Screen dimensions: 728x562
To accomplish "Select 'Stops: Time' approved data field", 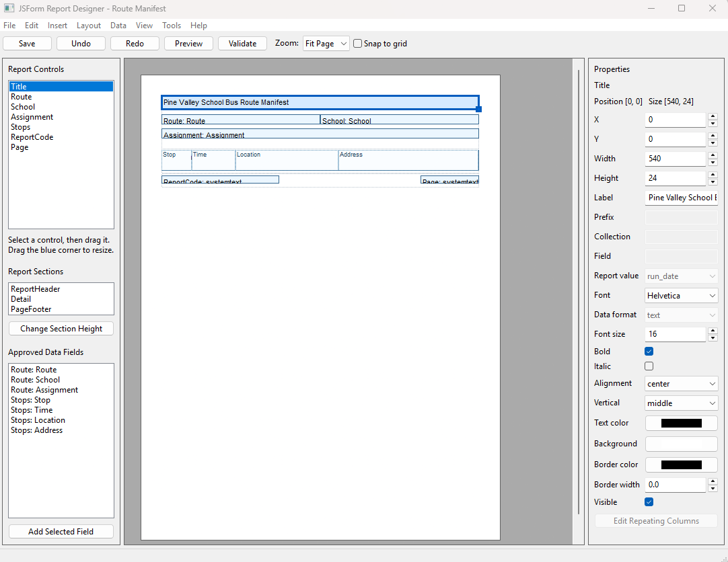I will click(x=61, y=410).
